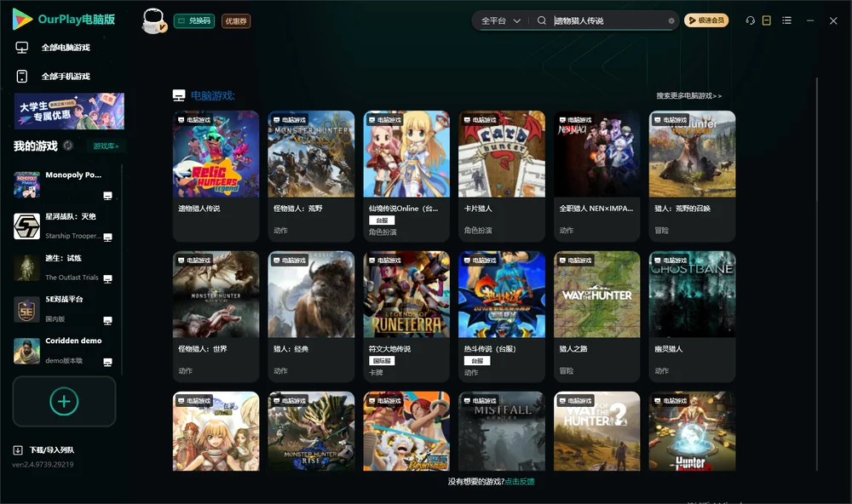Image resolution: width=852 pixels, height=504 pixels.
Task: Click the 点击反馈 feedback link
Action: pyautogui.click(x=520, y=482)
